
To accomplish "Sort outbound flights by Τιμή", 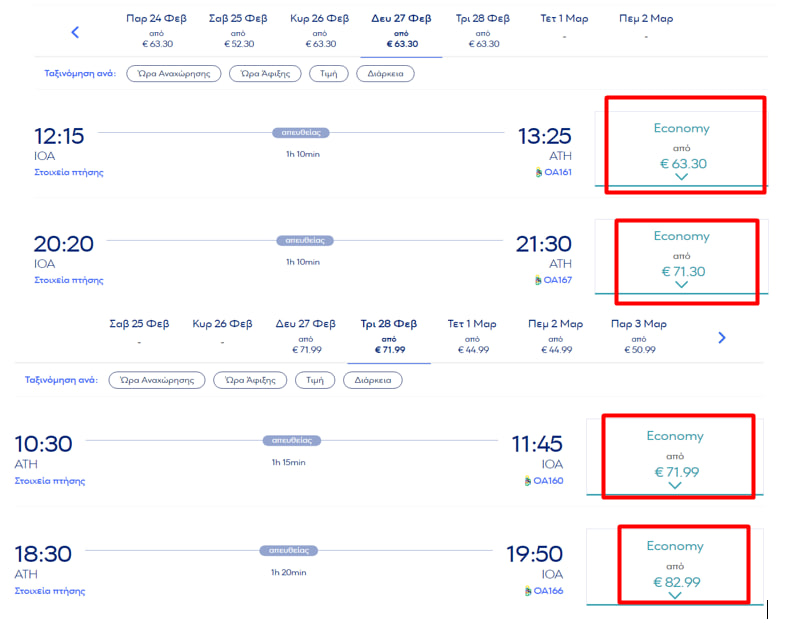I will [x=329, y=74].
